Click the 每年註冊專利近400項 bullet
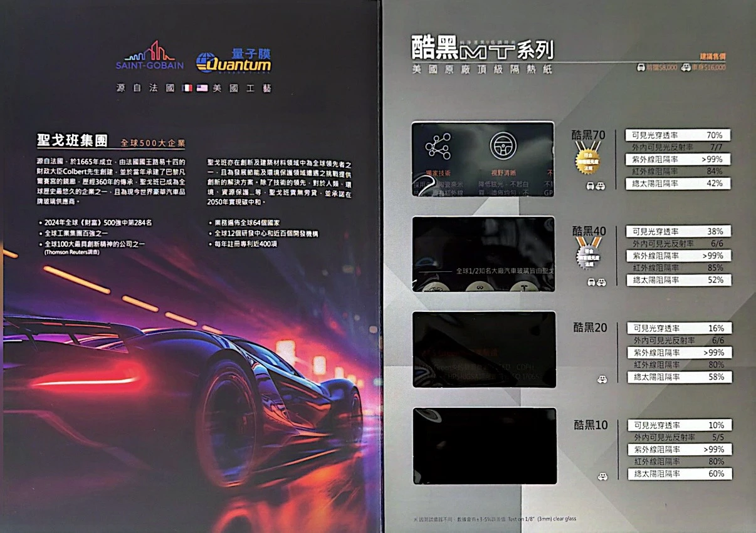 pos(242,244)
